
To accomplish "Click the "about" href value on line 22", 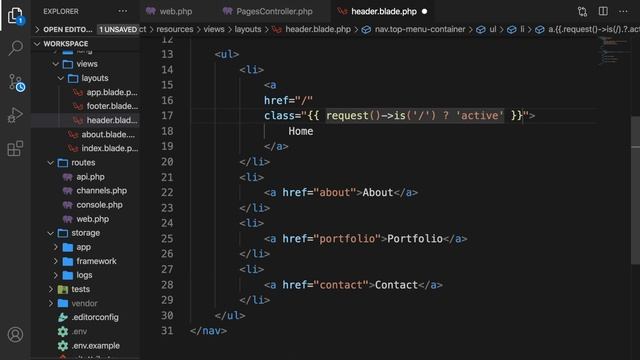I will 335,193.
